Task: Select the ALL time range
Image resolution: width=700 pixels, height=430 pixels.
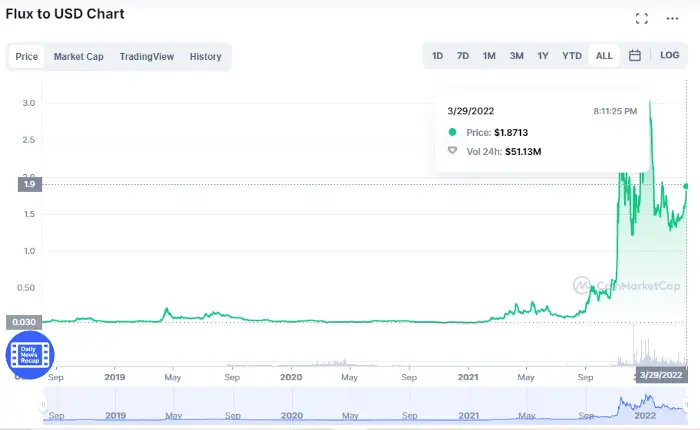Action: pyautogui.click(x=604, y=56)
